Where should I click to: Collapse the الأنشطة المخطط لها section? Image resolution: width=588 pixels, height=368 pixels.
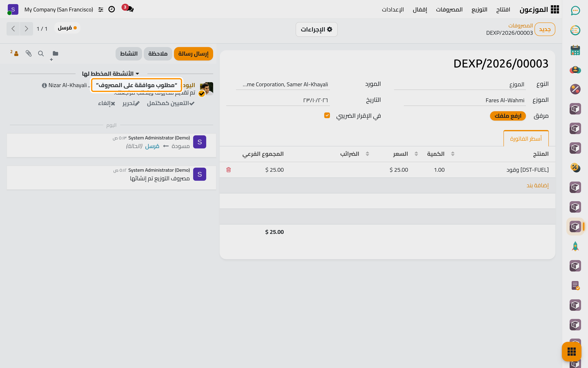pyautogui.click(x=111, y=74)
